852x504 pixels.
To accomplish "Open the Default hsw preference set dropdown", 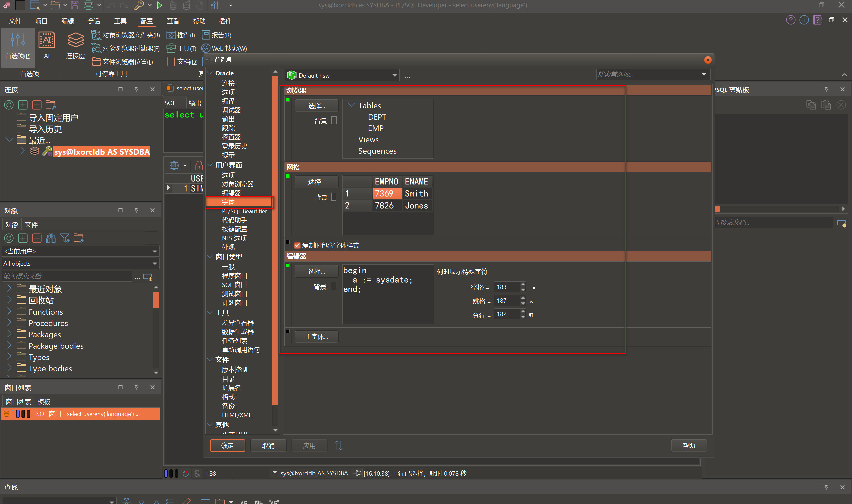I will (x=395, y=75).
